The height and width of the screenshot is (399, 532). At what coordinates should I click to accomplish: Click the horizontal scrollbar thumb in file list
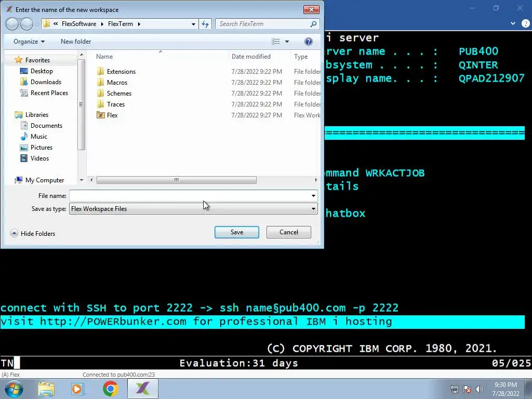[177, 180]
